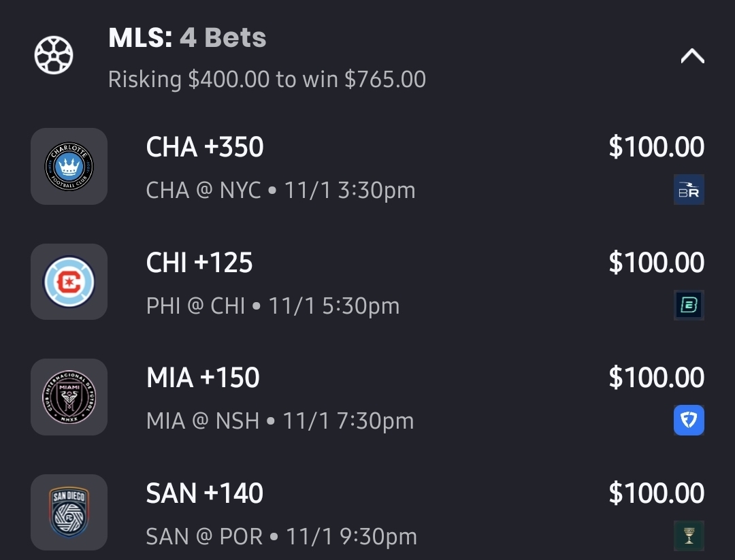Tap the San Diego FC team logo

pyautogui.click(x=69, y=512)
